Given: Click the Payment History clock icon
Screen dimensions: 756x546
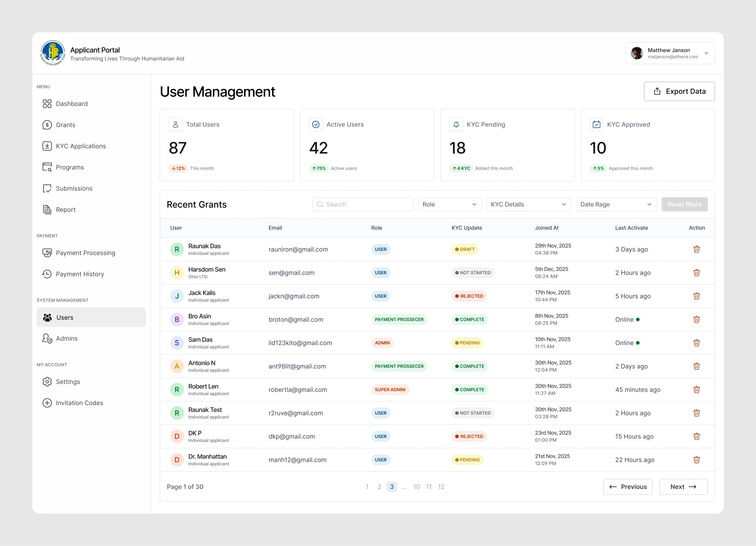Looking at the screenshot, I should point(47,274).
